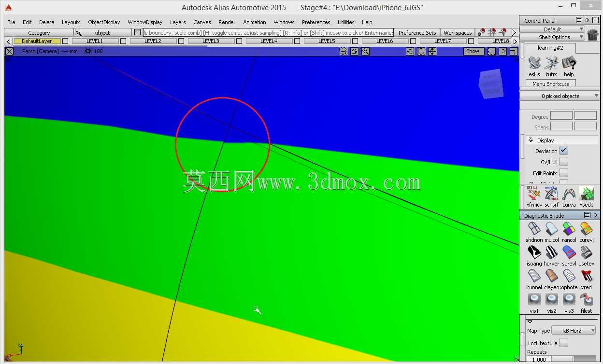This screenshot has width=603, height=364.
Task: Enable the Edit Points checkbox
Action: pos(564,173)
